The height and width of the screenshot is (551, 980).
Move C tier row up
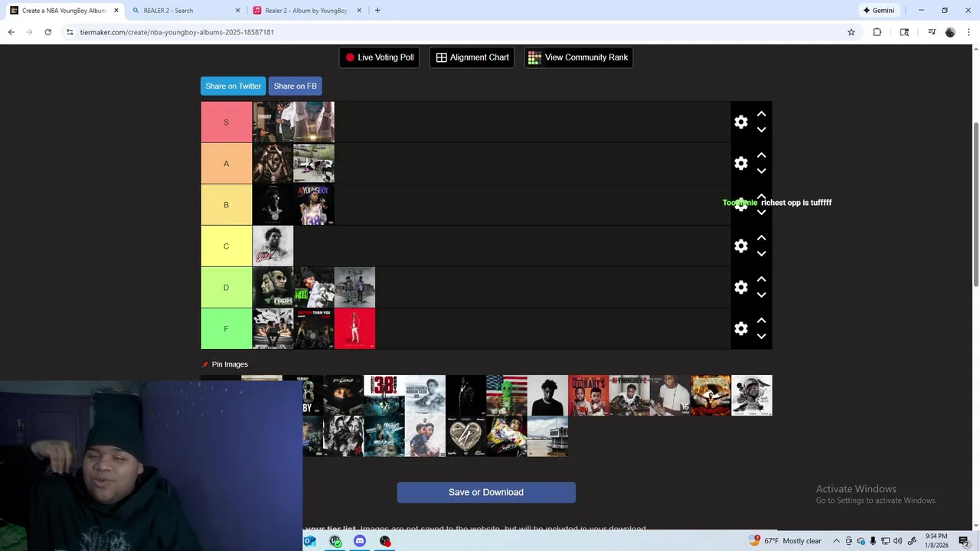point(761,238)
